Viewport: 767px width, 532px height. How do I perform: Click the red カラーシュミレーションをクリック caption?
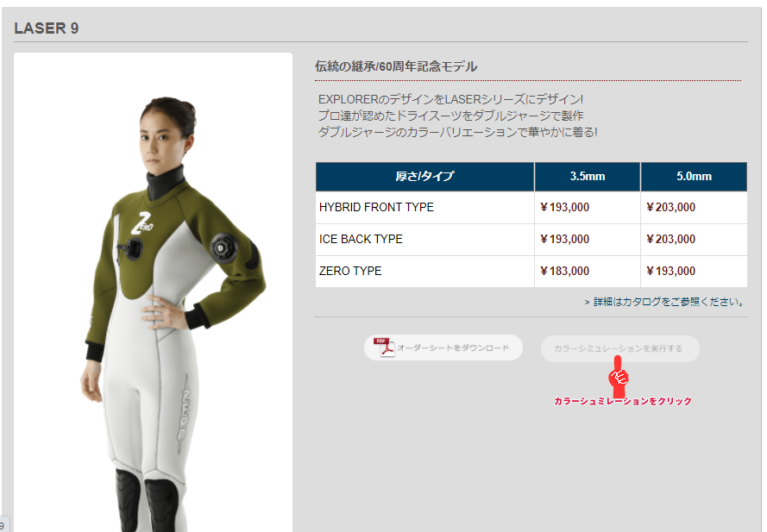(x=623, y=401)
